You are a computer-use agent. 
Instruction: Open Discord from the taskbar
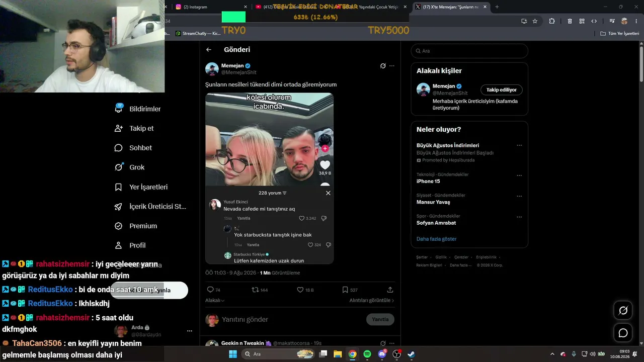point(382,354)
